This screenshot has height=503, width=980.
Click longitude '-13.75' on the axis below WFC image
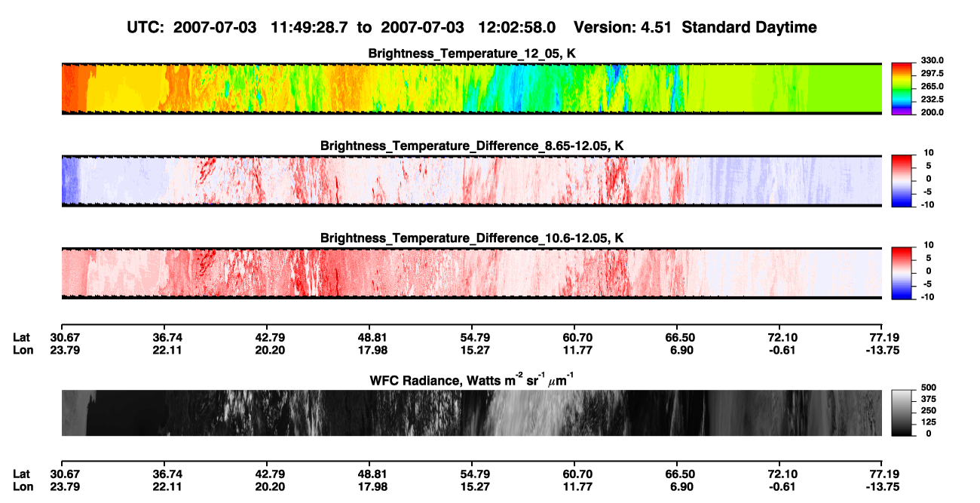tap(882, 486)
